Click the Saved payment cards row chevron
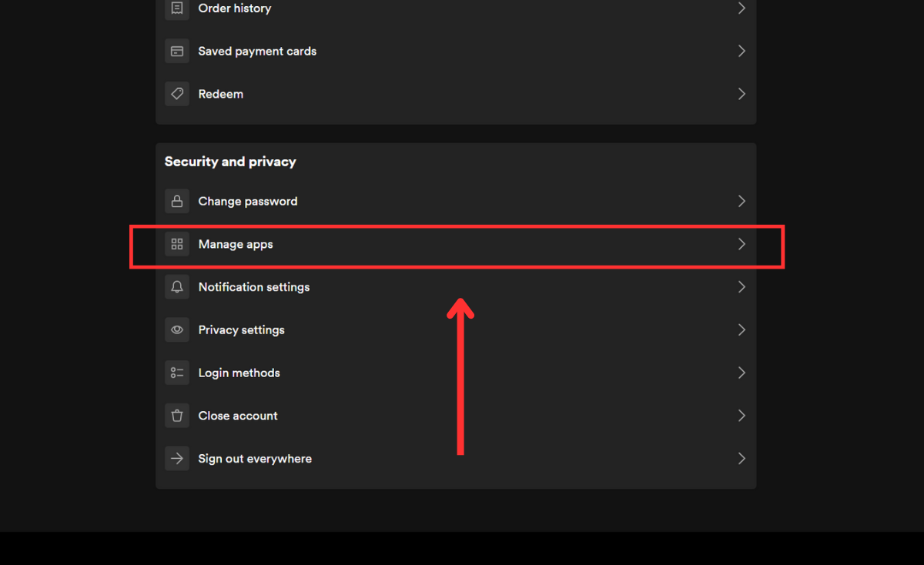Viewport: 924px width, 565px height. pos(742,52)
